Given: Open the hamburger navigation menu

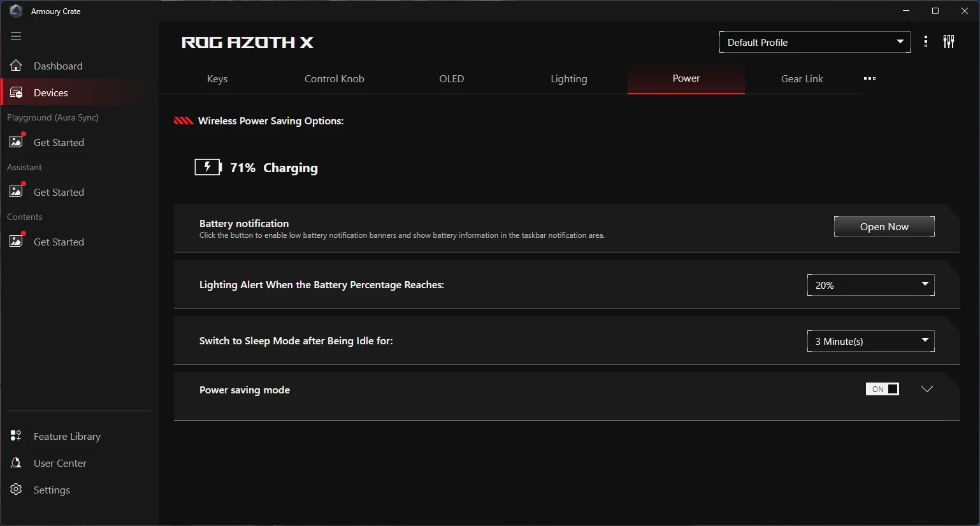Looking at the screenshot, I should point(16,36).
